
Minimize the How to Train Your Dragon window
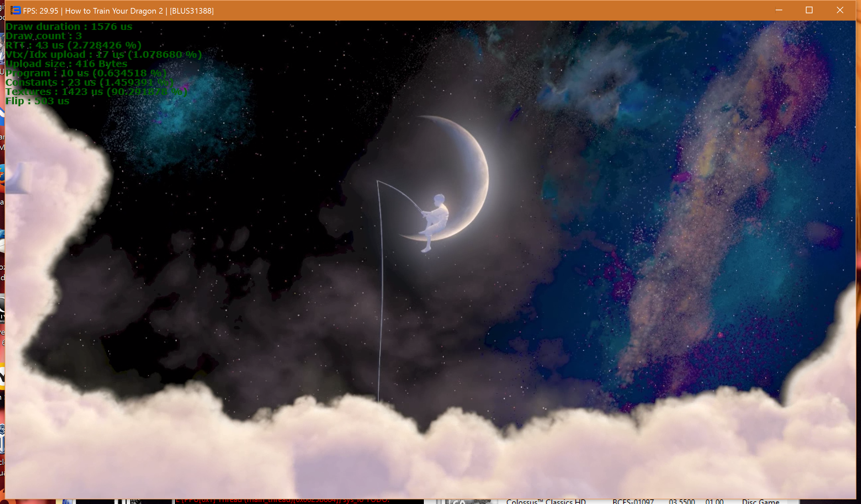pos(779,10)
